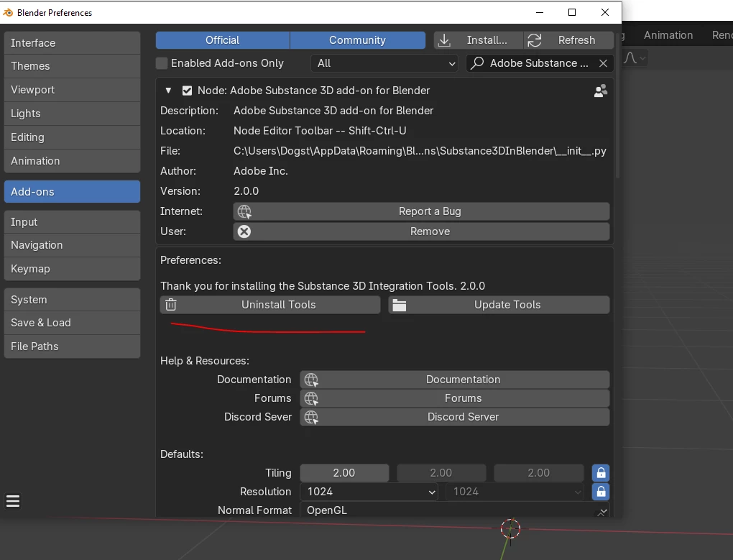
Task: Open the hamburger preferences menu
Action: tap(13, 501)
